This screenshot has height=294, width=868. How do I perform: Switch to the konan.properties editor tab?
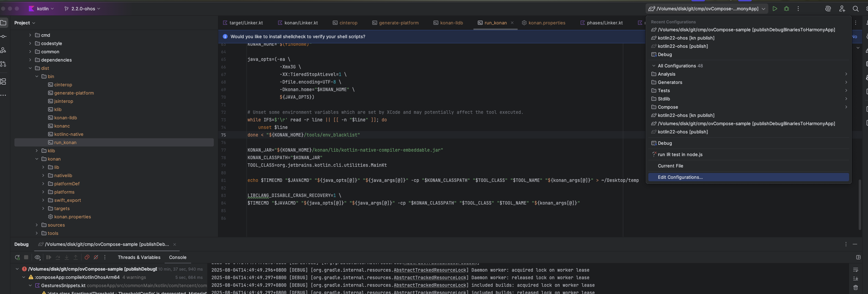(x=547, y=23)
